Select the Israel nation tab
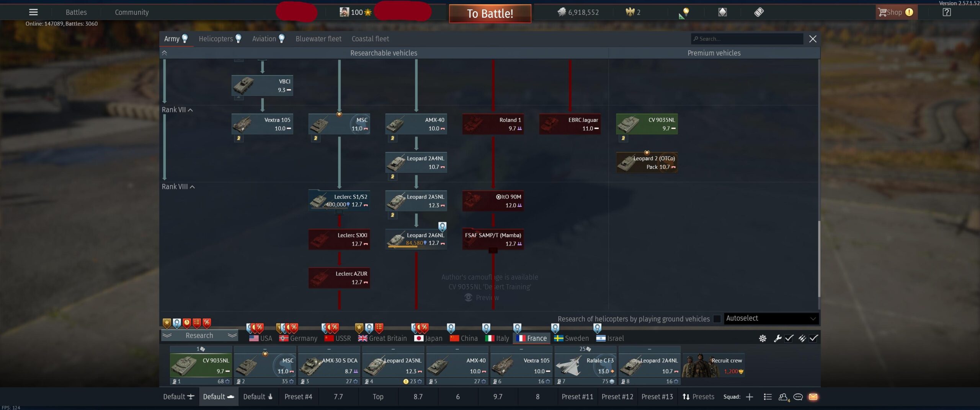 [610, 338]
